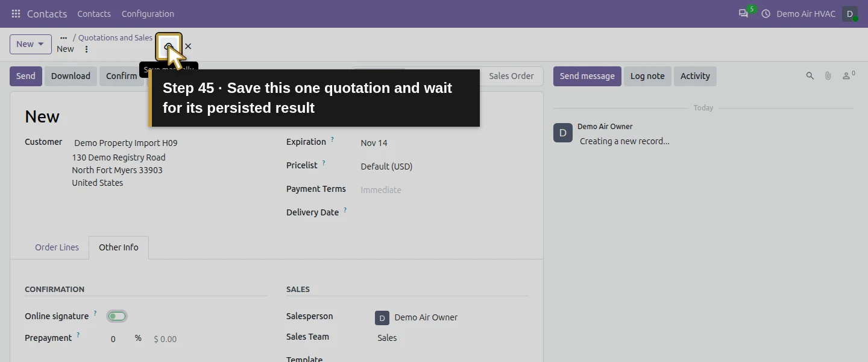This screenshot has width=868, height=362.
Task: Show followers icon in chatter
Action: point(849,76)
